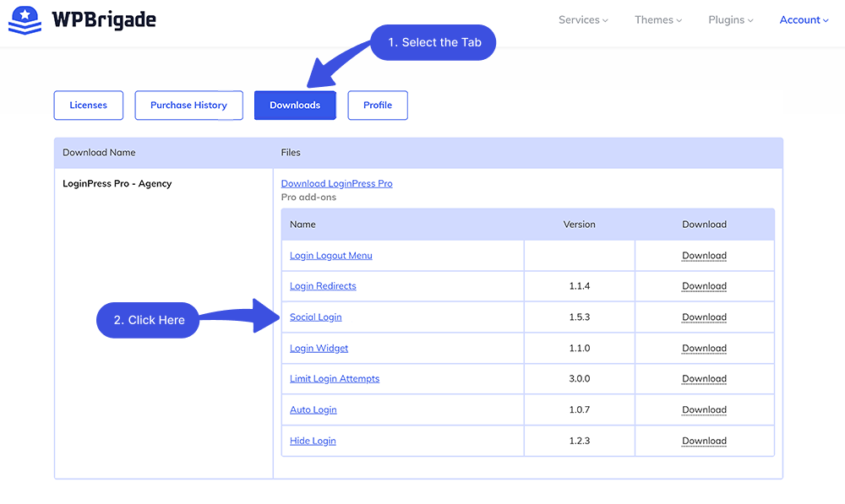Click the Auto Login add-on link
Image resolution: width=845 pixels, height=504 pixels.
pos(313,409)
